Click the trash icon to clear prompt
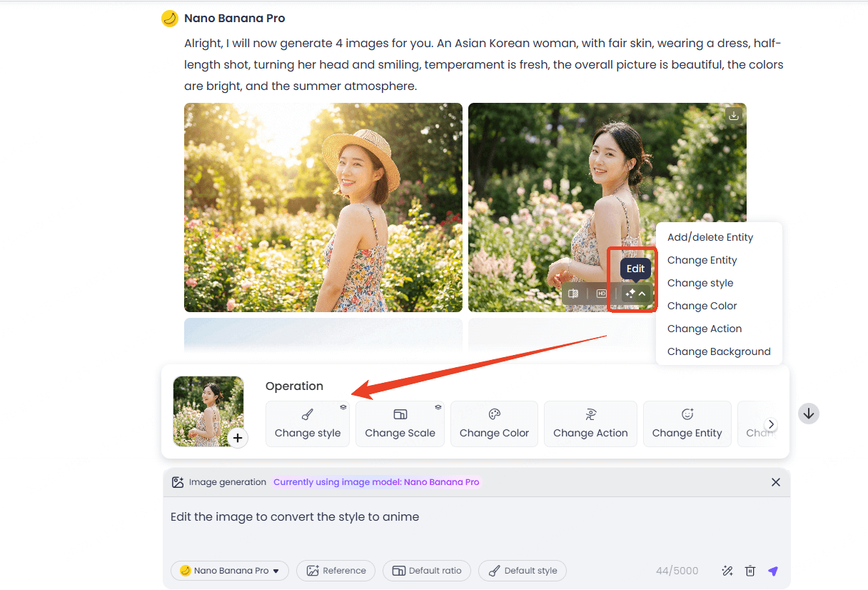 click(x=750, y=571)
